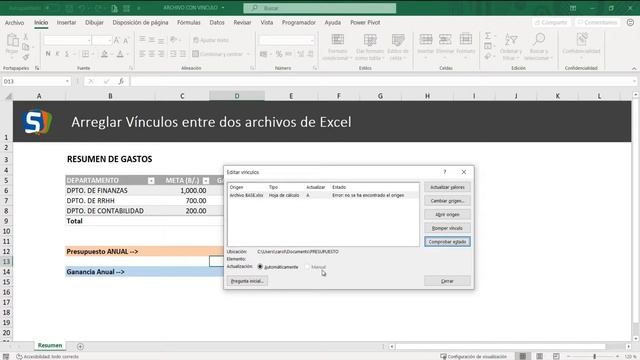
Task: Switch to Disposición de página tab
Action: [x=140, y=22]
